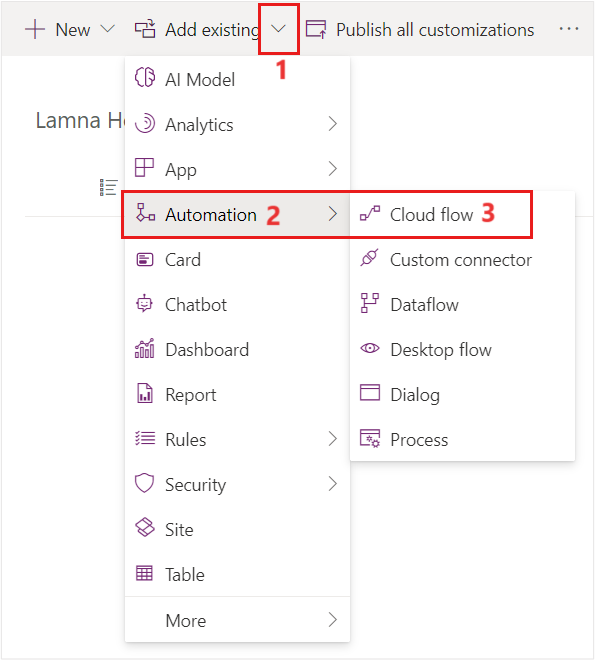Click the list view icon behind menu

click(x=109, y=187)
